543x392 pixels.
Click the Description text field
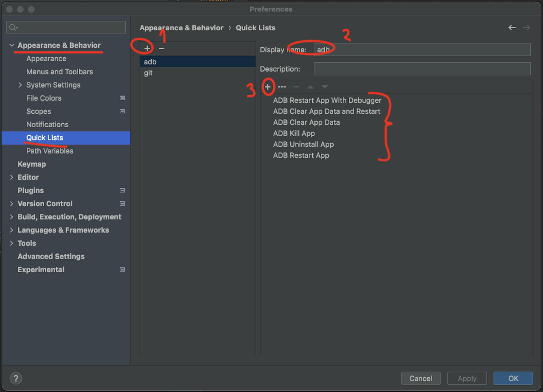pyautogui.click(x=422, y=69)
